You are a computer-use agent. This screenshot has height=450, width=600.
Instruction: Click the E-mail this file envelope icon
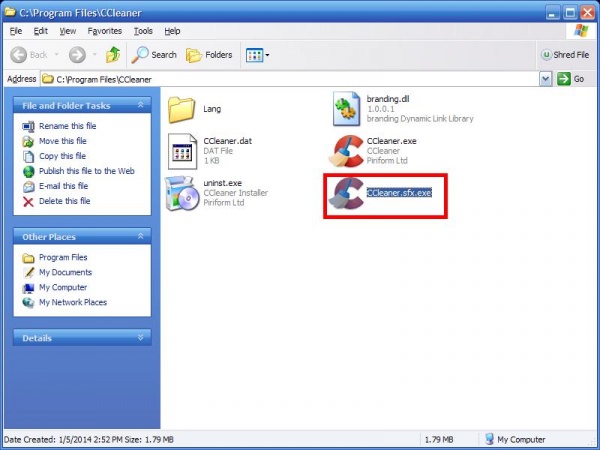tap(28, 186)
